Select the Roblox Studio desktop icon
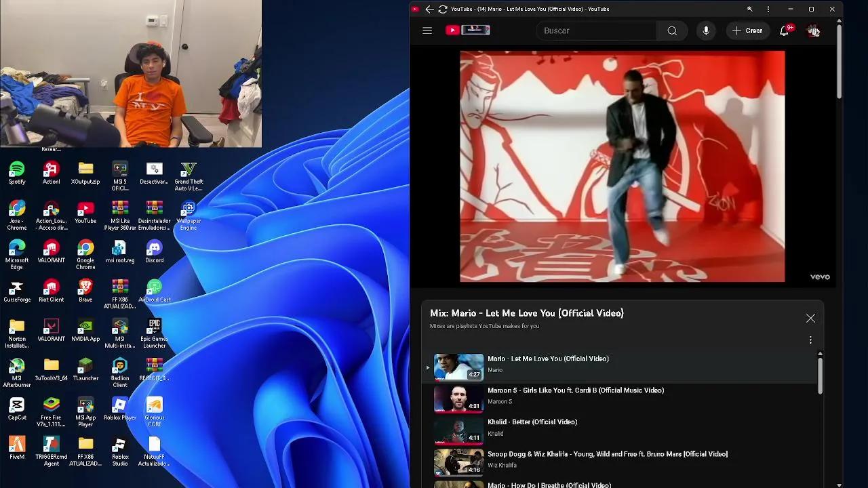The height and width of the screenshot is (488, 868). coord(120,451)
